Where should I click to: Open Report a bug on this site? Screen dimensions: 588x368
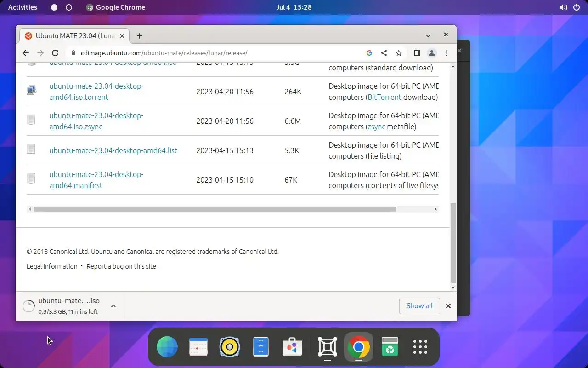(121, 266)
